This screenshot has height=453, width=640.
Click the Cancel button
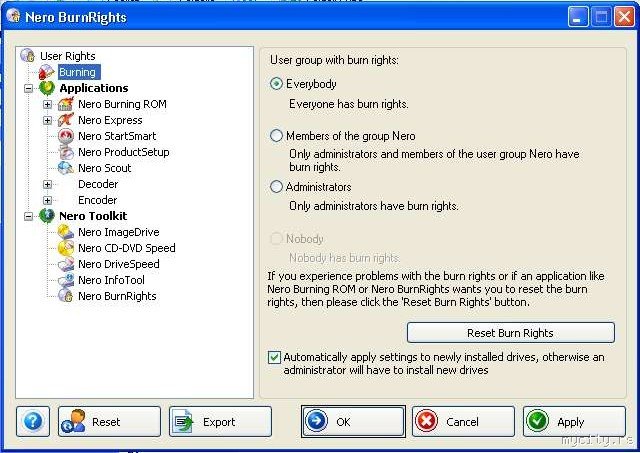(x=463, y=422)
